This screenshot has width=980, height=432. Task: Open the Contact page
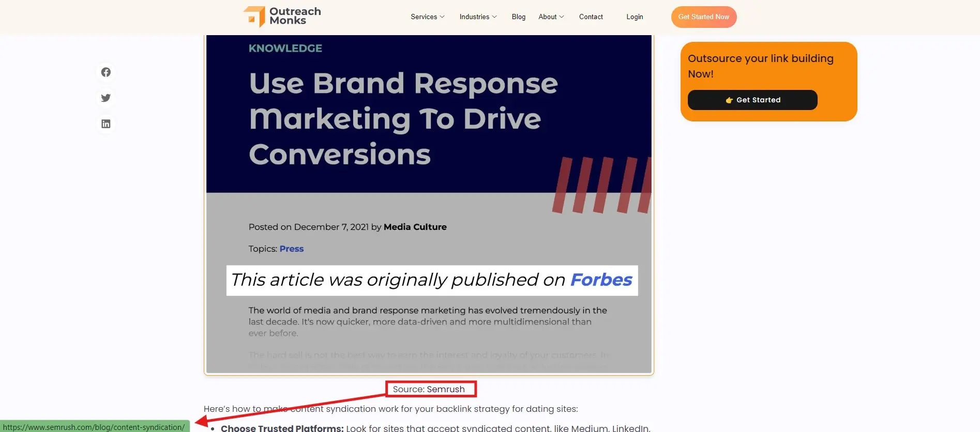pos(591,17)
